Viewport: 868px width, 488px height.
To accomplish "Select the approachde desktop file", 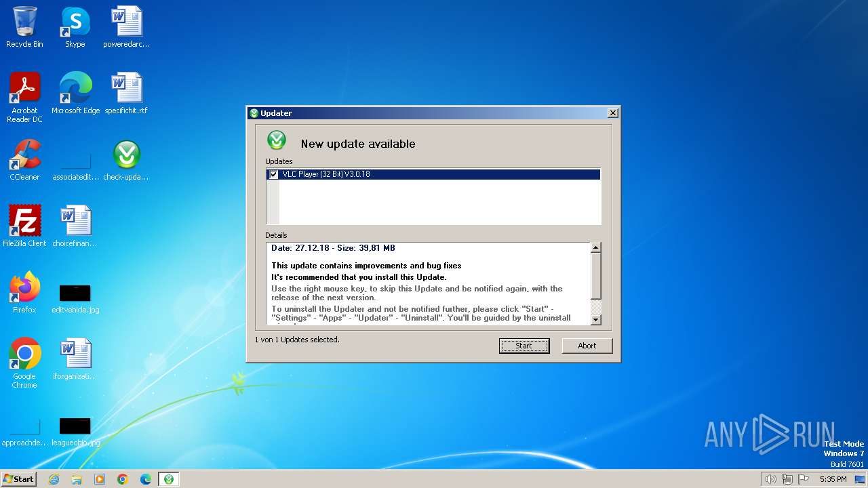I will point(24,432).
